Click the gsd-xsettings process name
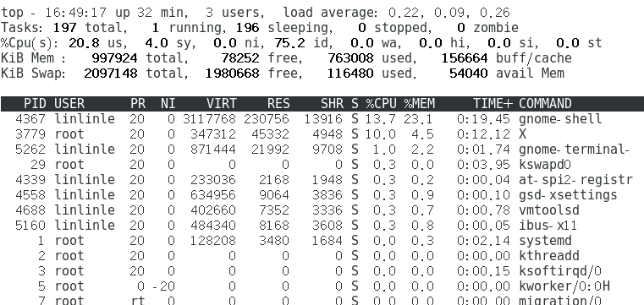Screen dimensions: 644x305 tap(568, 194)
